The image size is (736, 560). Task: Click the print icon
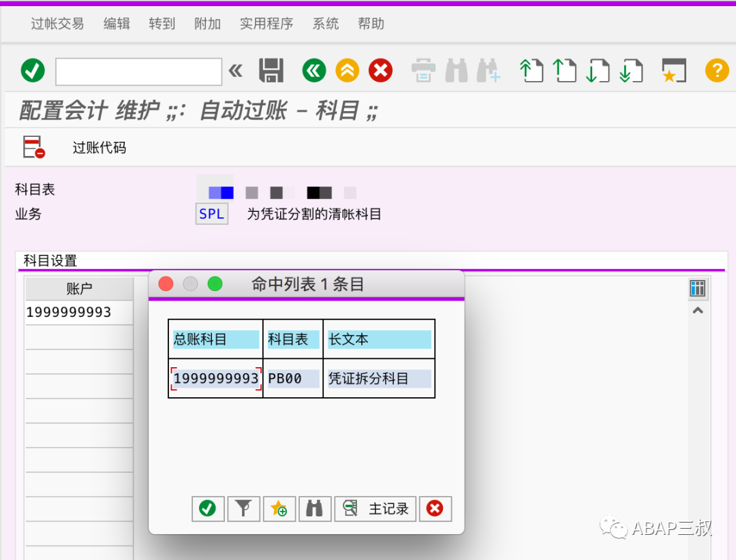423,71
